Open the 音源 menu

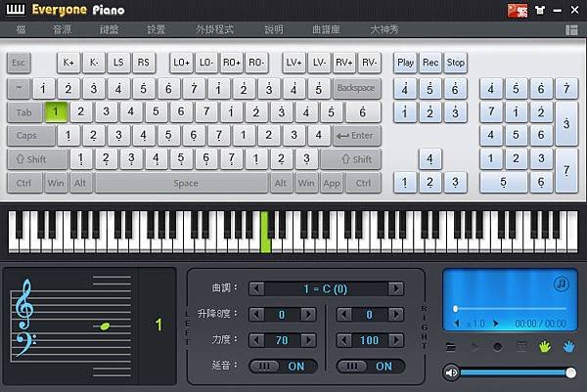[63, 29]
